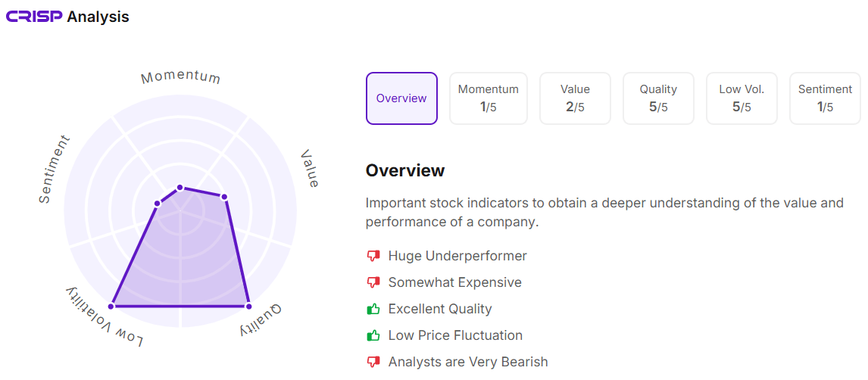Click the Sentiment data point on radar chart

coord(157,203)
